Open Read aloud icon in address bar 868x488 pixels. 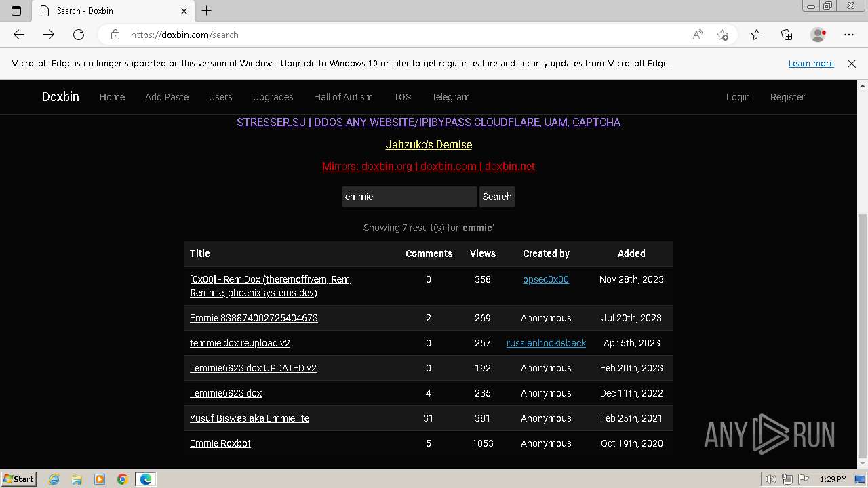pyautogui.click(x=698, y=35)
